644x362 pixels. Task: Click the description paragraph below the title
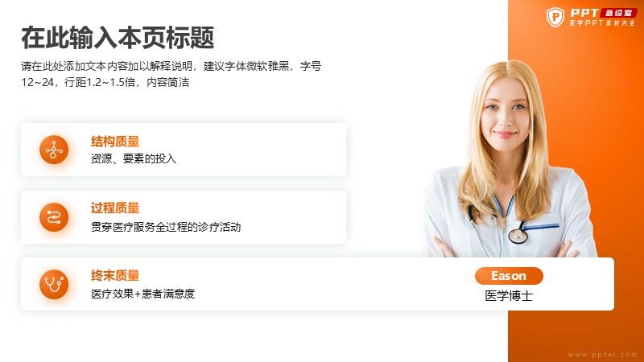click(x=171, y=74)
